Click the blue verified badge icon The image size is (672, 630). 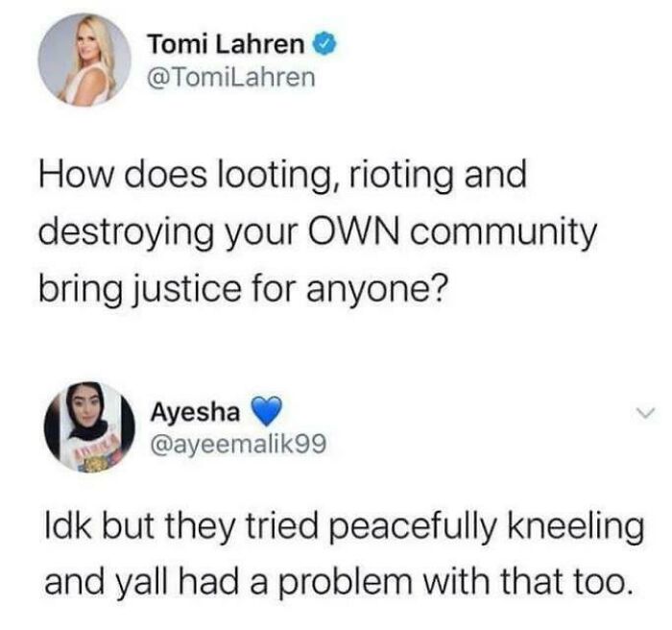pos(326,44)
